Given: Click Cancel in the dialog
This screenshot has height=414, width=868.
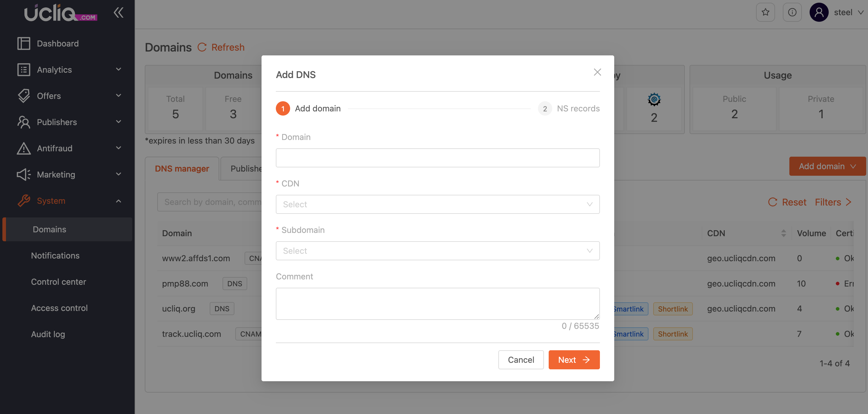Looking at the screenshot, I should [x=521, y=360].
